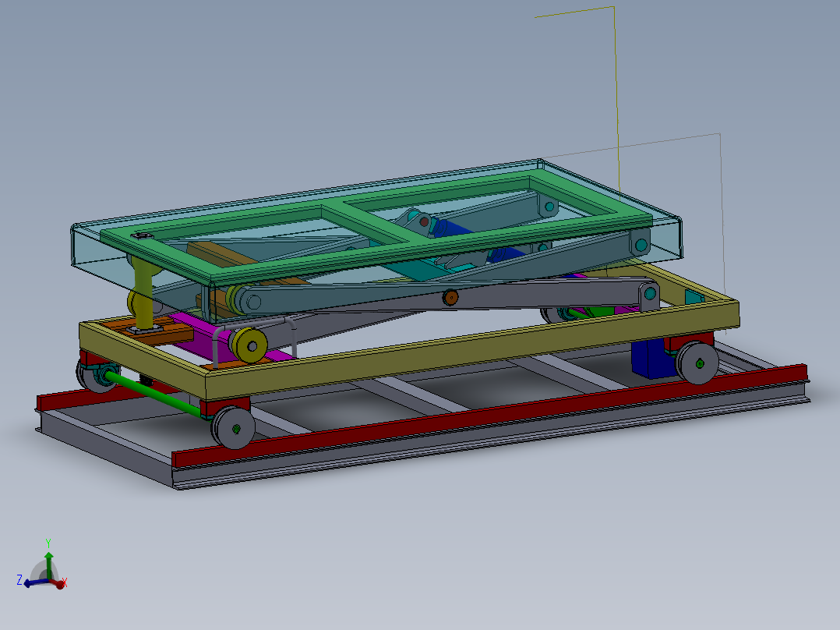Click the red X axis on orientation triad
This screenshot has width=840, height=630.
pyautogui.click(x=58, y=582)
